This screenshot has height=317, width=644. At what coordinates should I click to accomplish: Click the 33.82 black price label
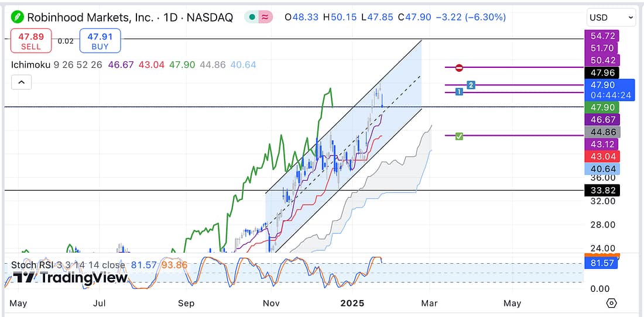602,189
